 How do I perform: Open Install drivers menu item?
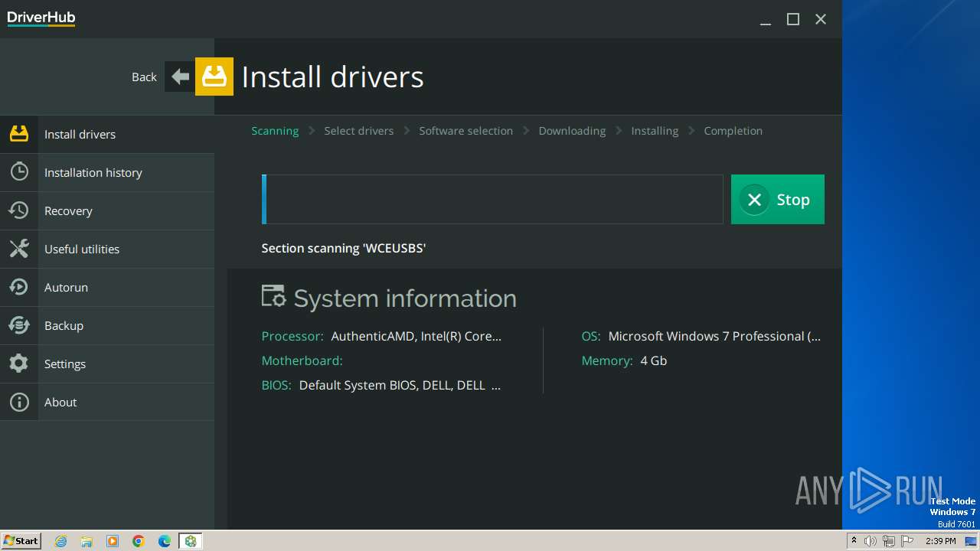tap(107, 134)
